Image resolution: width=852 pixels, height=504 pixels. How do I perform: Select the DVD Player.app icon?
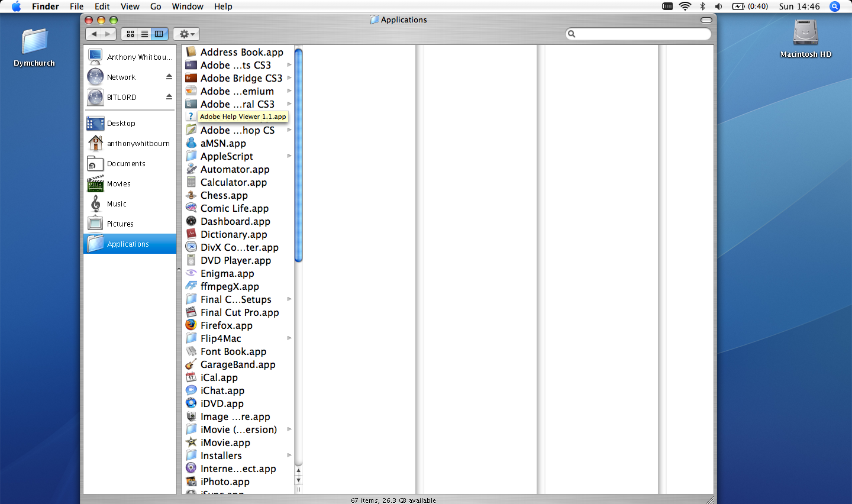(191, 260)
